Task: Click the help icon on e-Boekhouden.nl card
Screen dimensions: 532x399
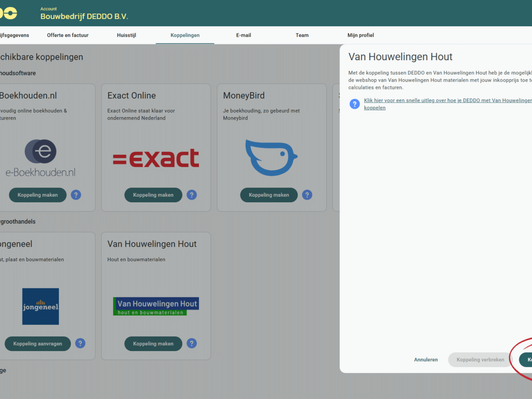Action: pos(76,195)
